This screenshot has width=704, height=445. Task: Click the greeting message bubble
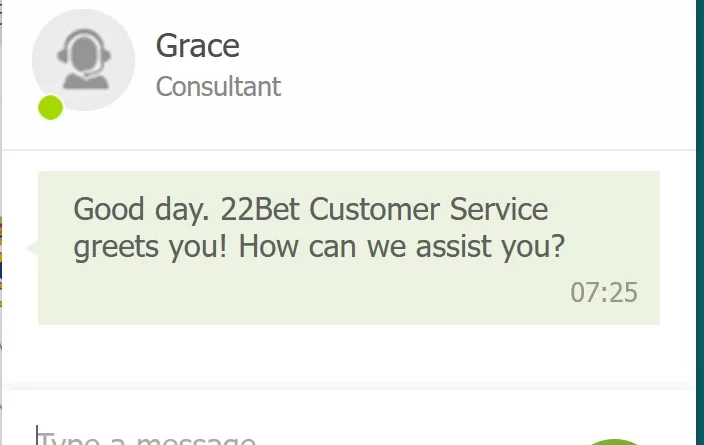[x=349, y=248]
